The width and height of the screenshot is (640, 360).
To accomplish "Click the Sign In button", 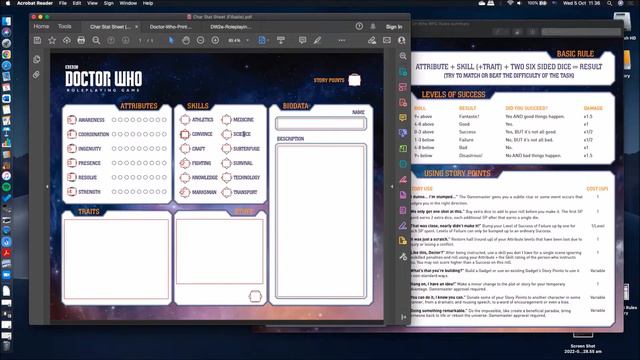I will pos(394,27).
